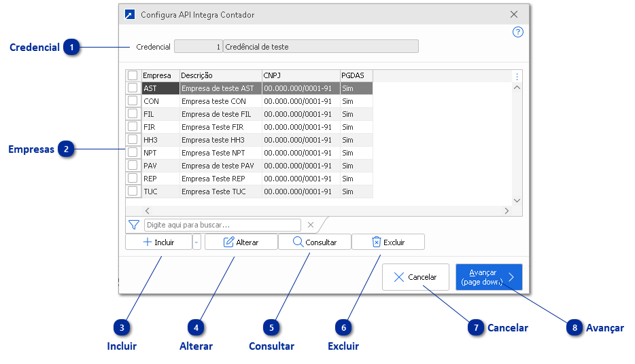The height and width of the screenshot is (364, 635).
Task: Sort by the Descrição column header
Action: (220, 75)
